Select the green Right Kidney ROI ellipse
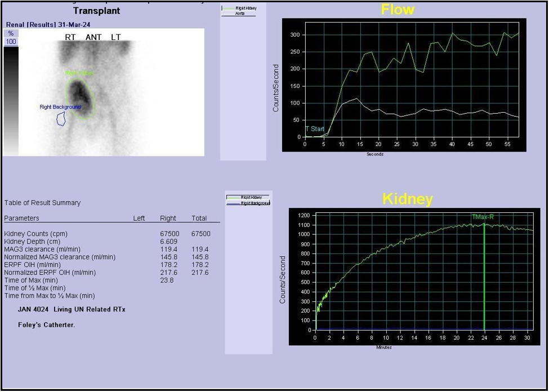 (81, 98)
